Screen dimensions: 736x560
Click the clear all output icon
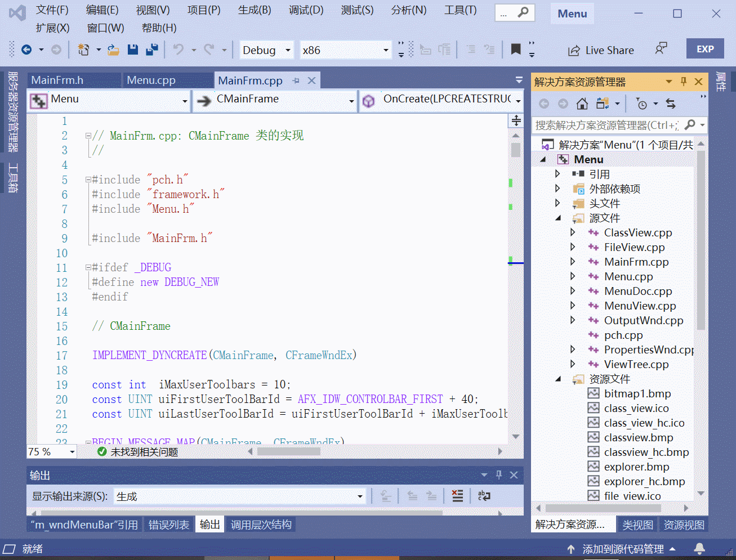point(457,496)
